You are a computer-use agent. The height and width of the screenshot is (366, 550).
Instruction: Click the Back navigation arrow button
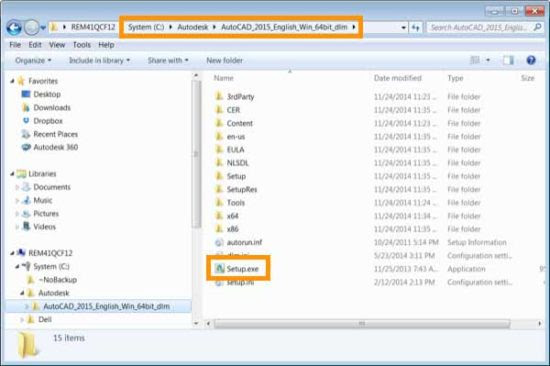(x=14, y=27)
